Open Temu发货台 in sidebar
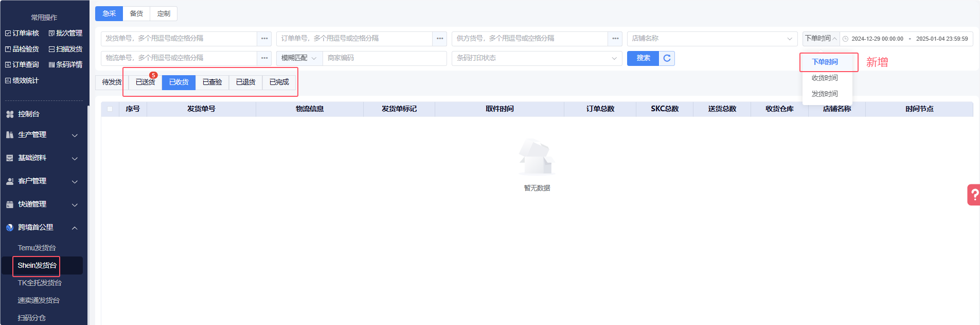This screenshot has height=325, width=980. pos(37,248)
